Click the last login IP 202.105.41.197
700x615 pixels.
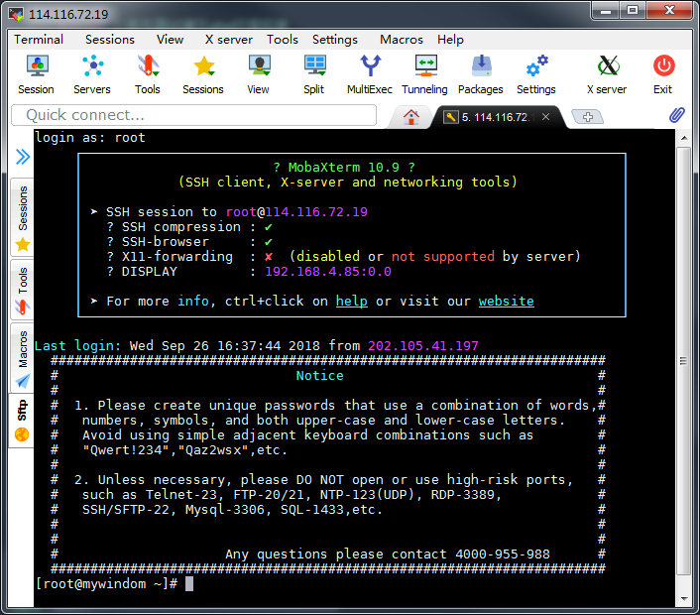tap(422, 345)
